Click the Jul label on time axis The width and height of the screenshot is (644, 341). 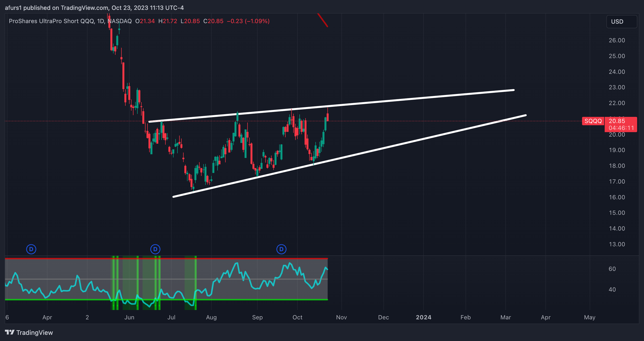(x=171, y=317)
